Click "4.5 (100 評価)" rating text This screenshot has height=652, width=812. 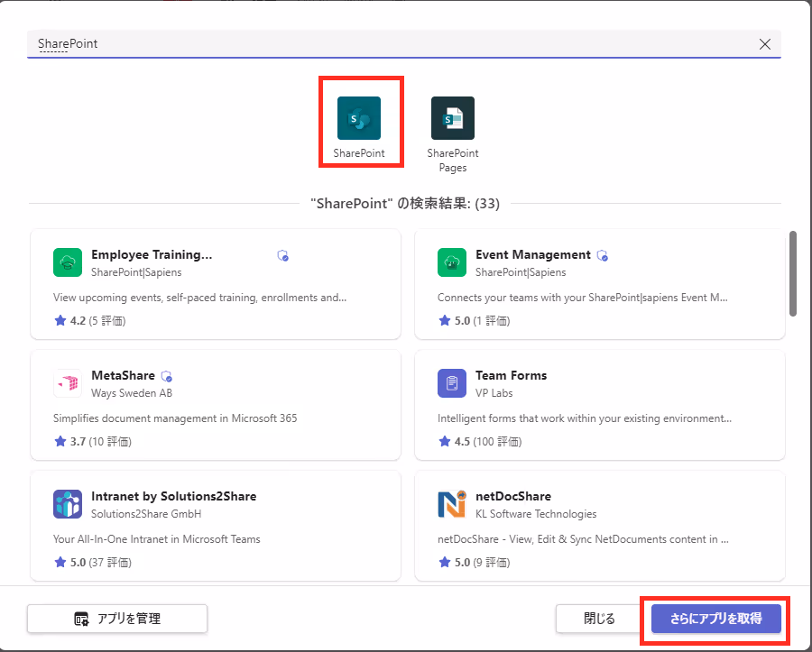pyautogui.click(x=488, y=441)
